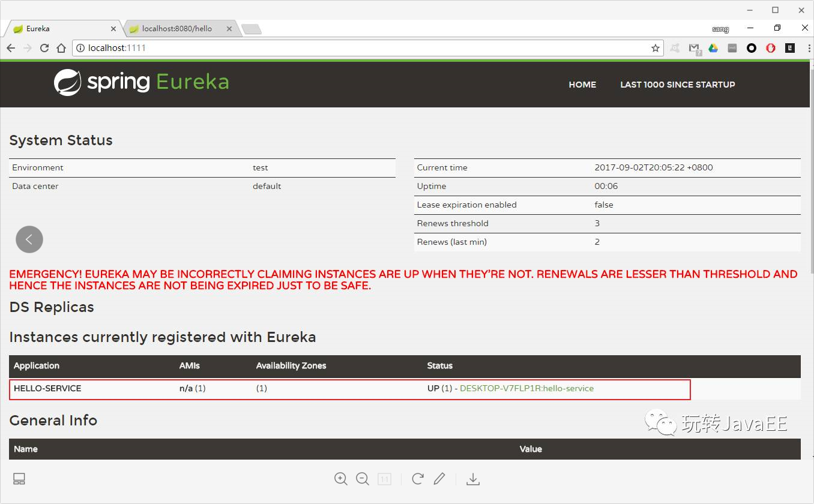The width and height of the screenshot is (814, 504).
Task: Show previous image with the round arrow button
Action: (x=29, y=239)
